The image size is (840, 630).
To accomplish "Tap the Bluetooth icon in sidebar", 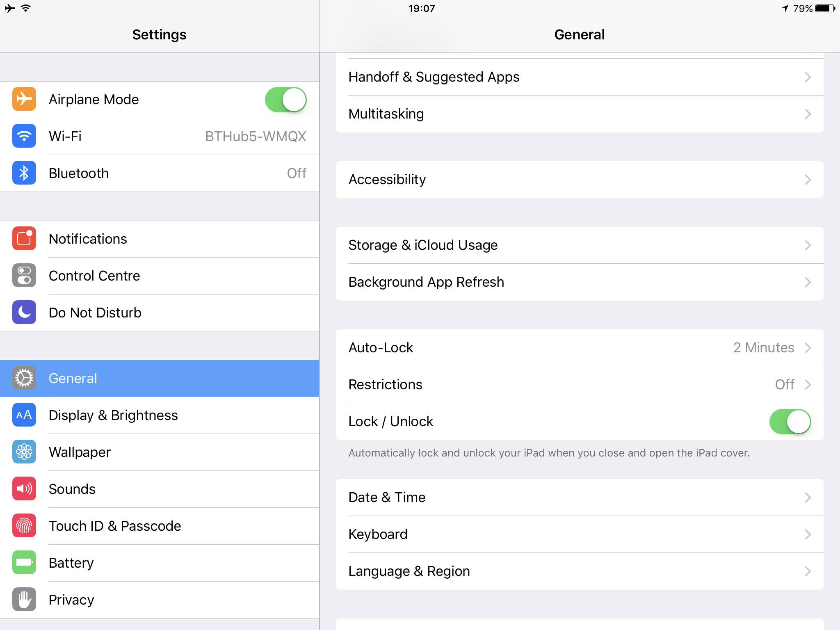I will [24, 173].
